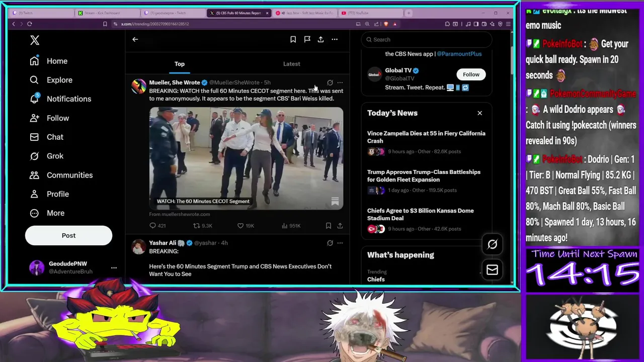The height and width of the screenshot is (362, 644).
Task: Click the Mueller, She Wrote profile avatar
Action: coord(138,86)
